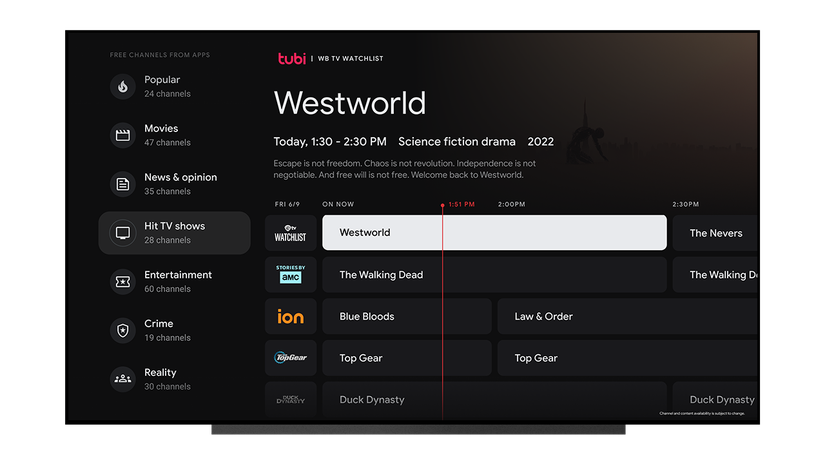Click the WB TV WATCHLIST header text
825x464 pixels.
click(x=350, y=58)
